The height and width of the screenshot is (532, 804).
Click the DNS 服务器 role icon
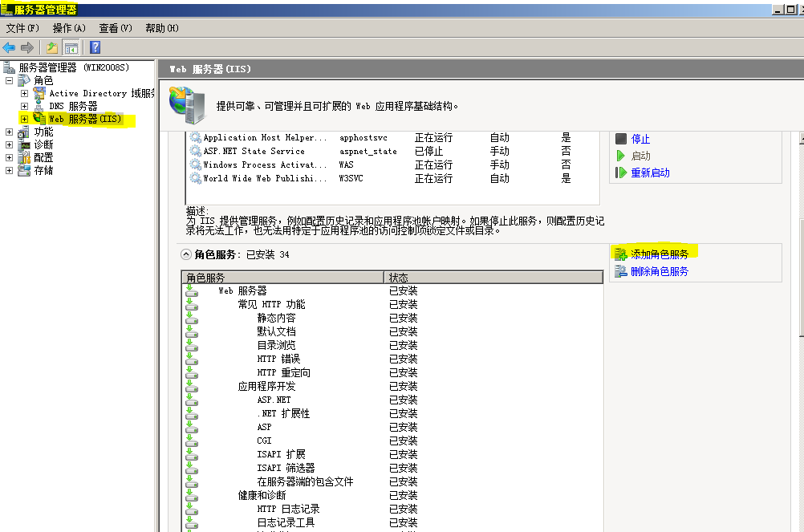coord(39,106)
